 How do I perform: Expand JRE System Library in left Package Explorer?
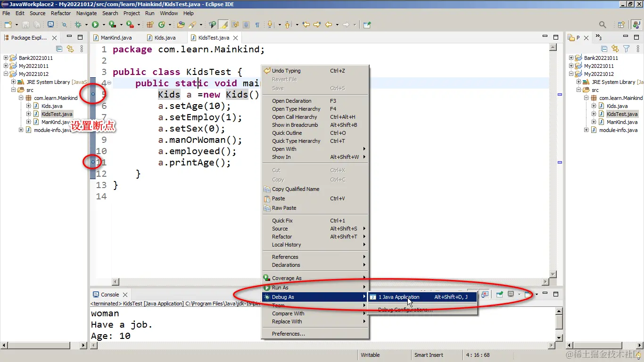(14, 82)
